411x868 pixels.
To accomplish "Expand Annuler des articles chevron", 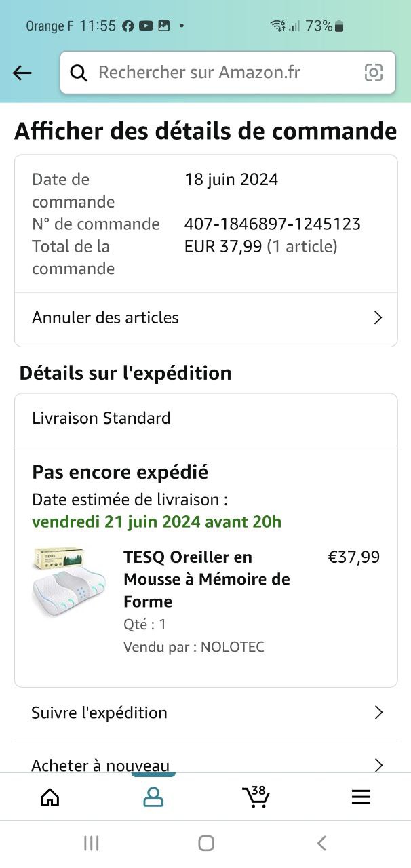I will [x=378, y=317].
